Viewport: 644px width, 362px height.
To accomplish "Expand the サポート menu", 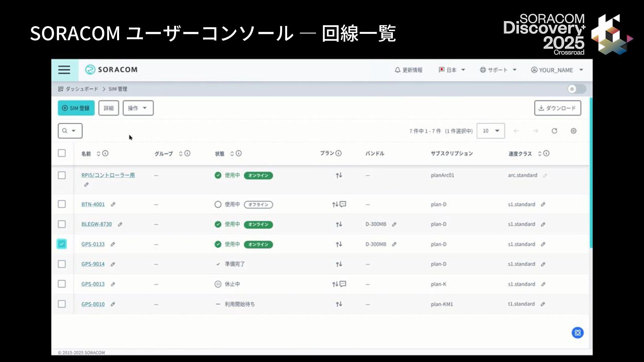I will click(498, 70).
